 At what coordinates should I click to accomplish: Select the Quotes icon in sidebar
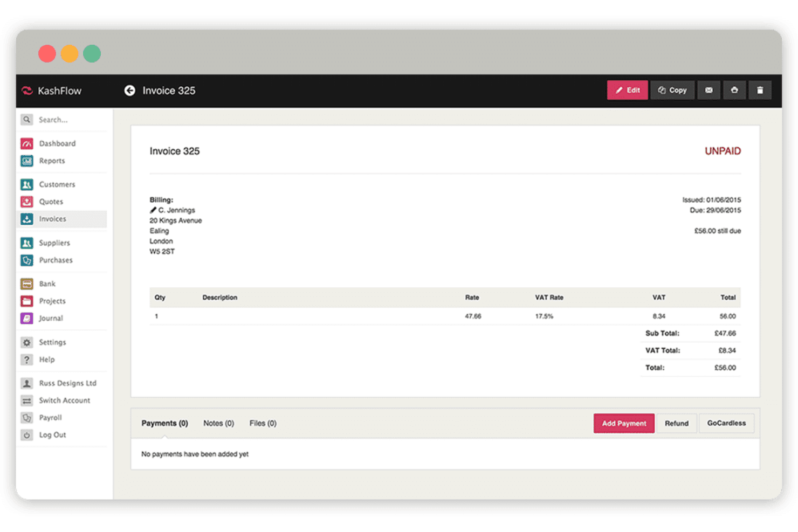click(x=27, y=202)
